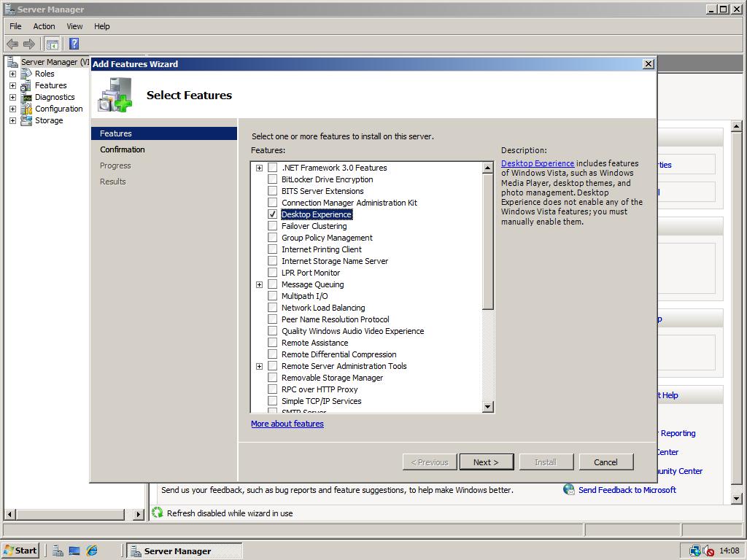This screenshot has height=560, width=747.
Task: Expand Diagnostics in console tree
Action: (x=13, y=97)
